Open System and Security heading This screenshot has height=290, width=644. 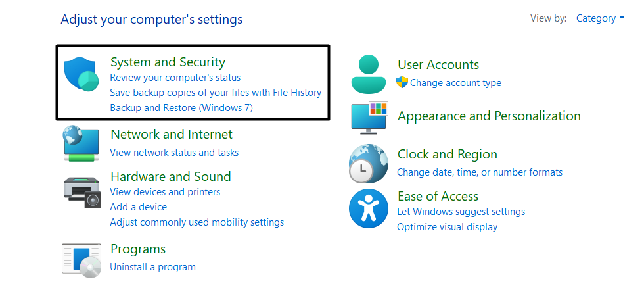coord(168,62)
